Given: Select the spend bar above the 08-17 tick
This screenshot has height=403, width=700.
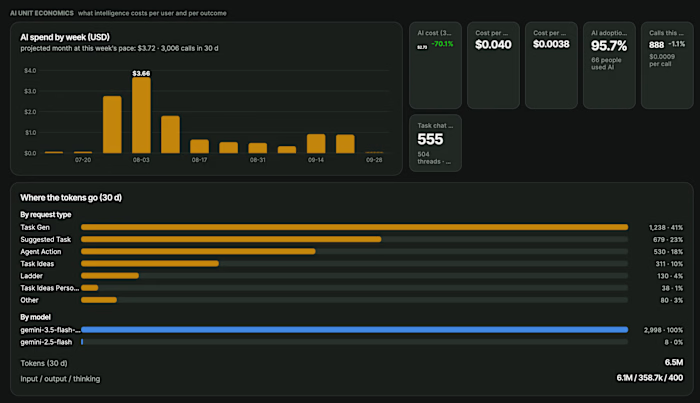Looking at the screenshot, I should 200,146.
